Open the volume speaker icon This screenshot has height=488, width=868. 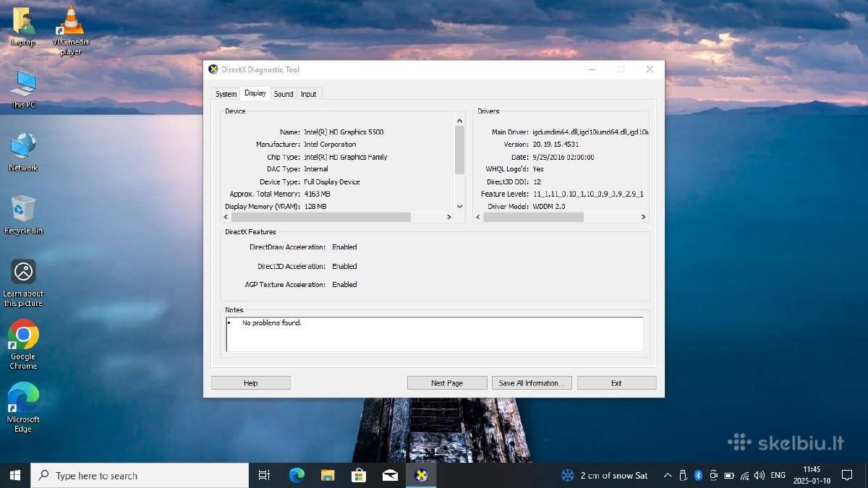point(759,475)
